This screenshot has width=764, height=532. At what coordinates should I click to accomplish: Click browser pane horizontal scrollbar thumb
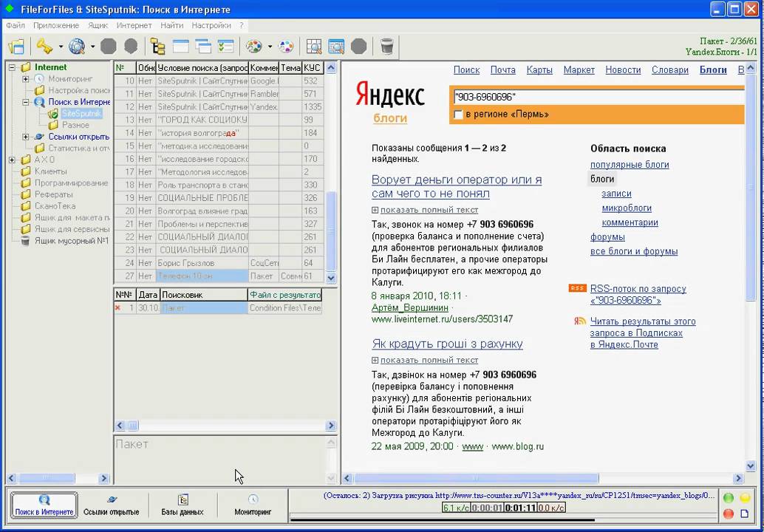pyautogui.click(x=477, y=478)
